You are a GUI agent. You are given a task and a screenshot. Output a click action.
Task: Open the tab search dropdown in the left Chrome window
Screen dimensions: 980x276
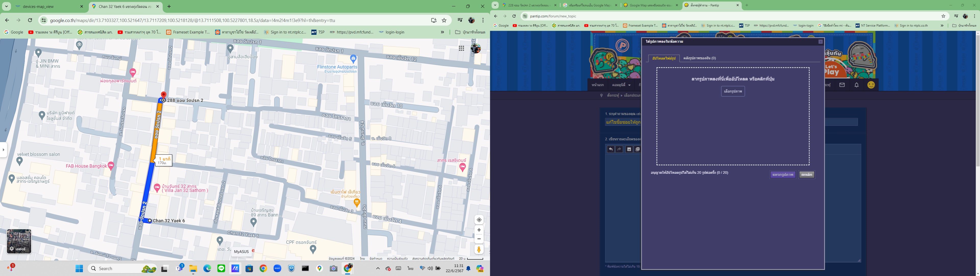(6, 6)
